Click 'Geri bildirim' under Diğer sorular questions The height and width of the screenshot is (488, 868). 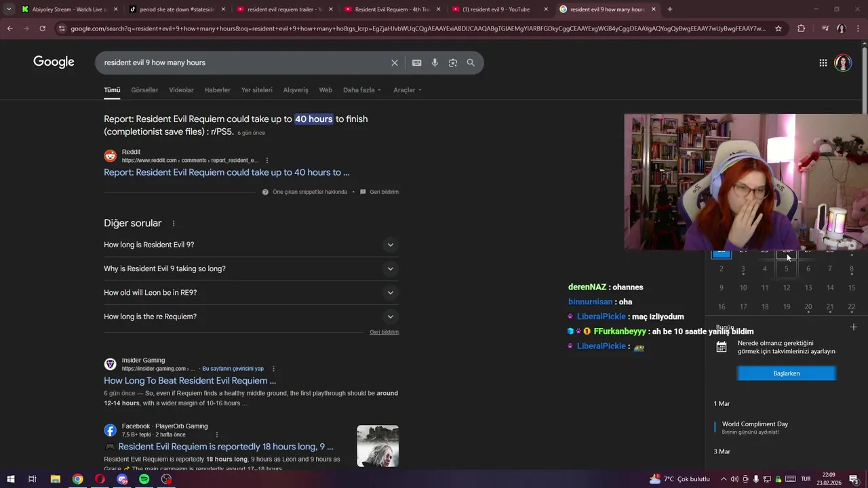[384, 332]
